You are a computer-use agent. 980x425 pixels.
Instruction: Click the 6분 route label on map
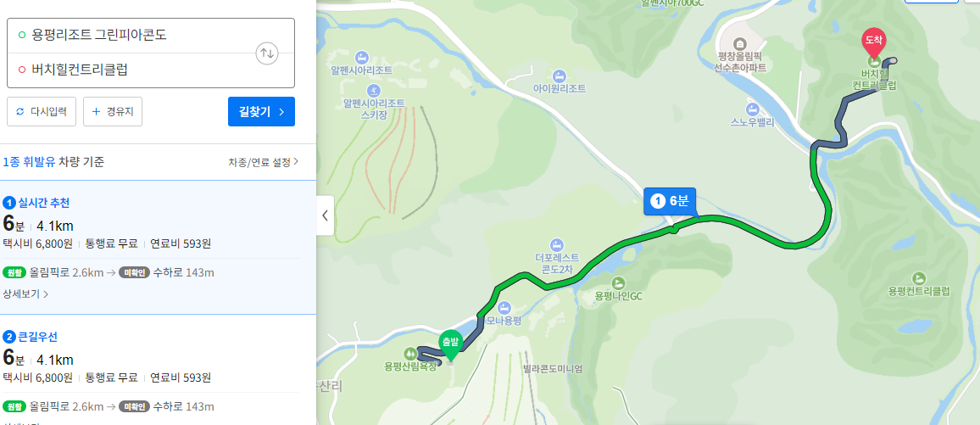click(670, 201)
